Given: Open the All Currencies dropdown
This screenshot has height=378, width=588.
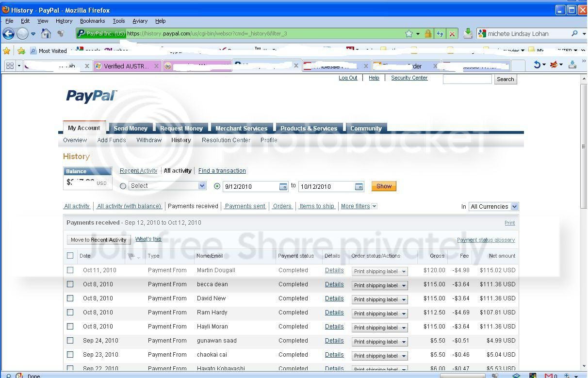Looking at the screenshot, I should (493, 207).
